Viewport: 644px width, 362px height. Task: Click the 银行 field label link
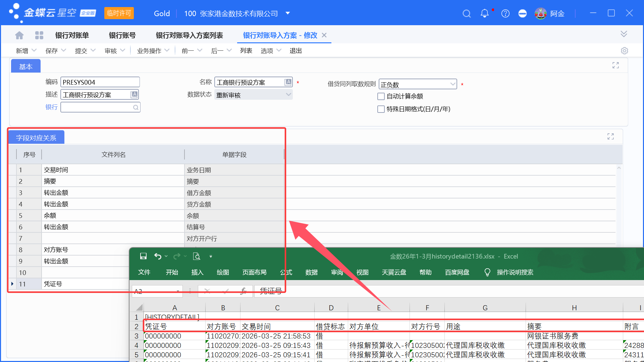coord(51,107)
